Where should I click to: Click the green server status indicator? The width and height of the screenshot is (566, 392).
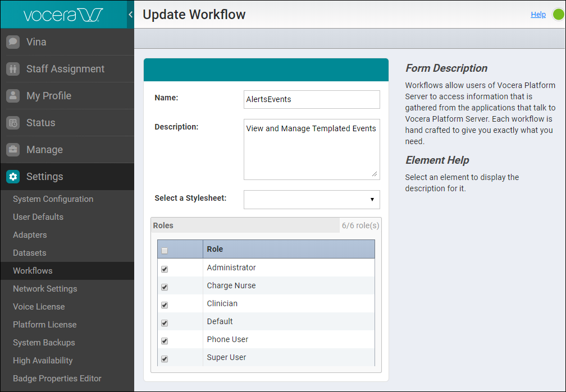[558, 14]
